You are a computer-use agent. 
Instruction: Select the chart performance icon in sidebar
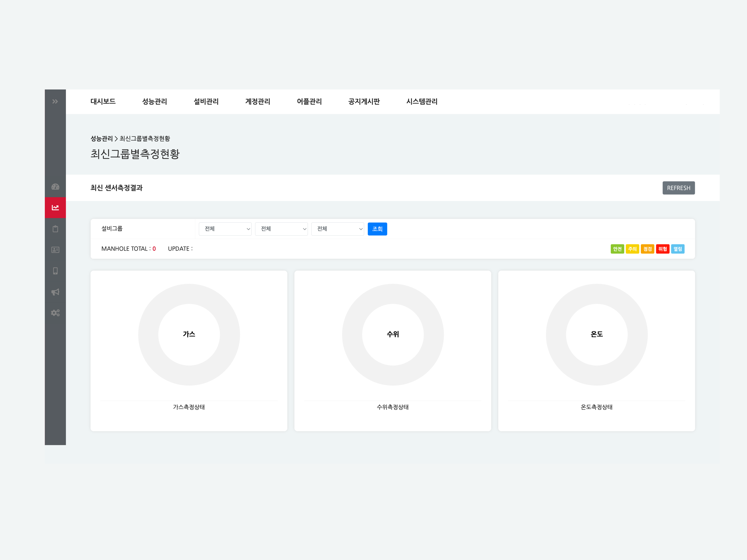point(55,208)
